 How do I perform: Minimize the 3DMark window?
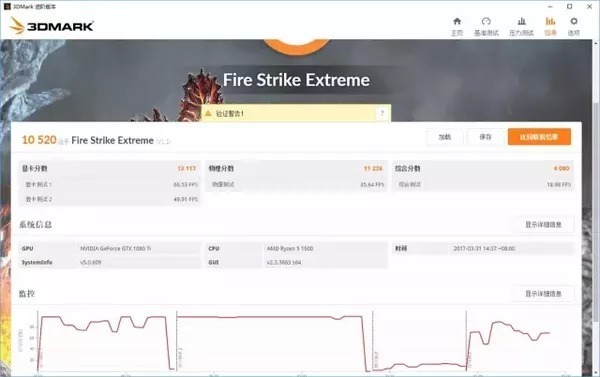[x=550, y=7]
